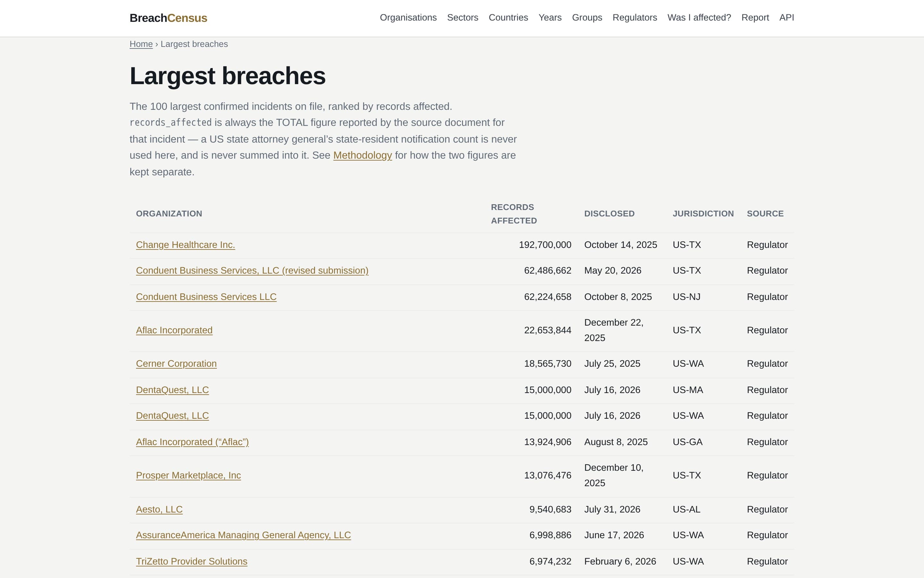The height and width of the screenshot is (578, 924).
Task: Click the 'Largest breaches' breadcrumb text
Action: click(194, 44)
